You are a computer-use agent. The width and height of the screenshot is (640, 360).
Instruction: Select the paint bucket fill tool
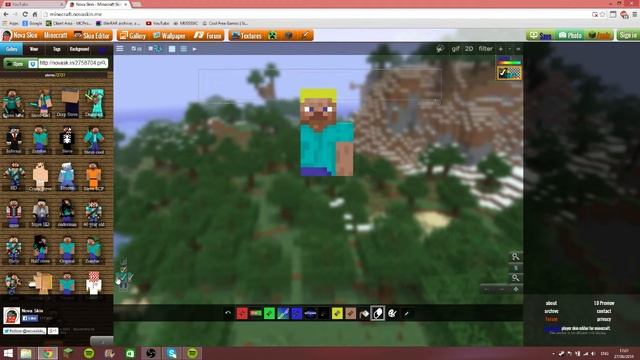[x=364, y=313]
